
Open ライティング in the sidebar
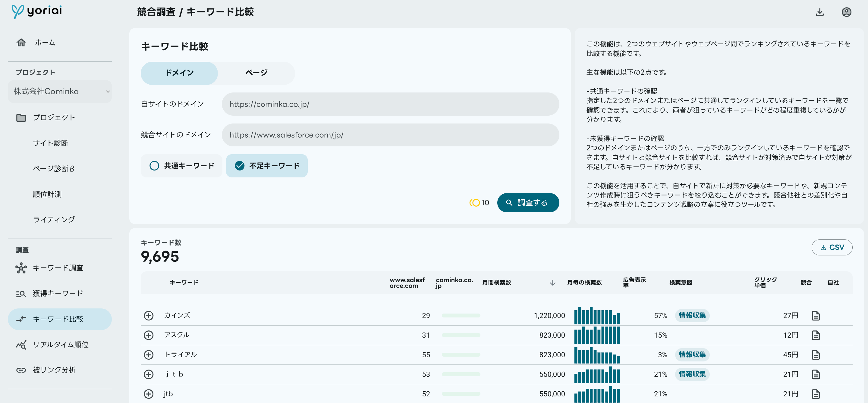(54, 220)
